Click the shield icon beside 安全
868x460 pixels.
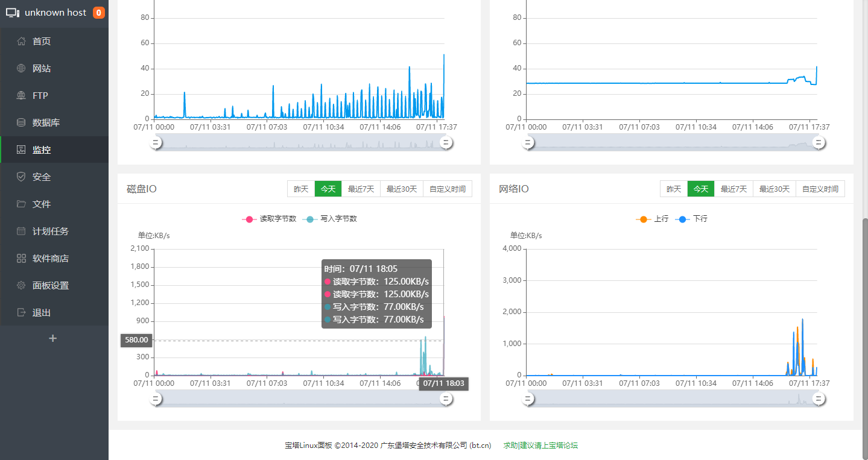coord(21,177)
